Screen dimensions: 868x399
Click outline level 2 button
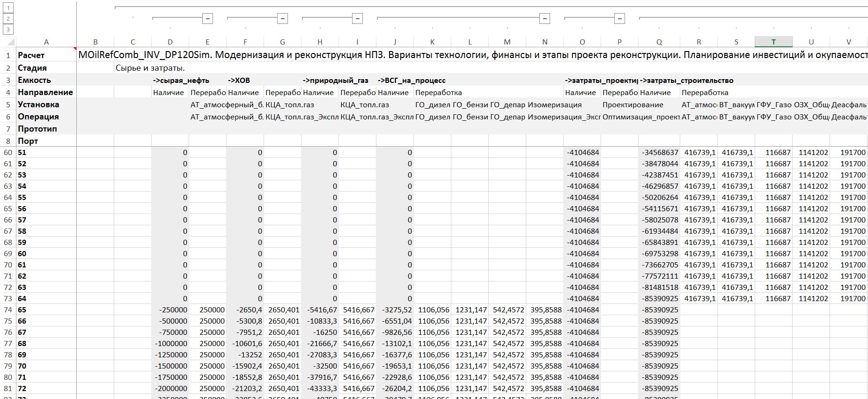point(8,19)
